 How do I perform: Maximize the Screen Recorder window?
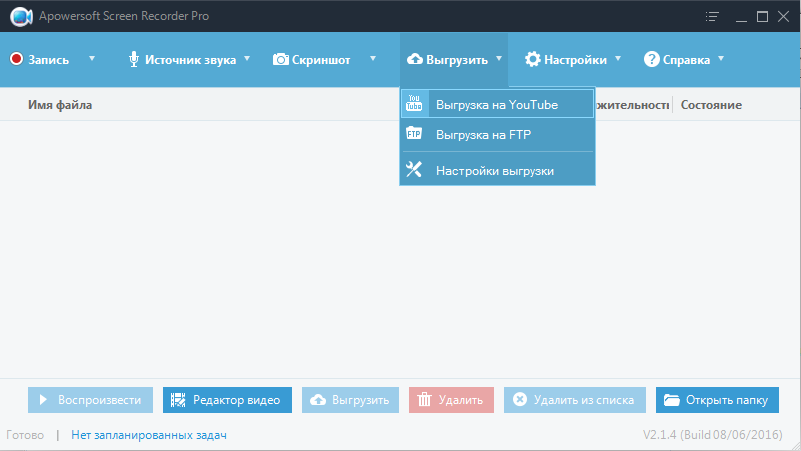[762, 16]
